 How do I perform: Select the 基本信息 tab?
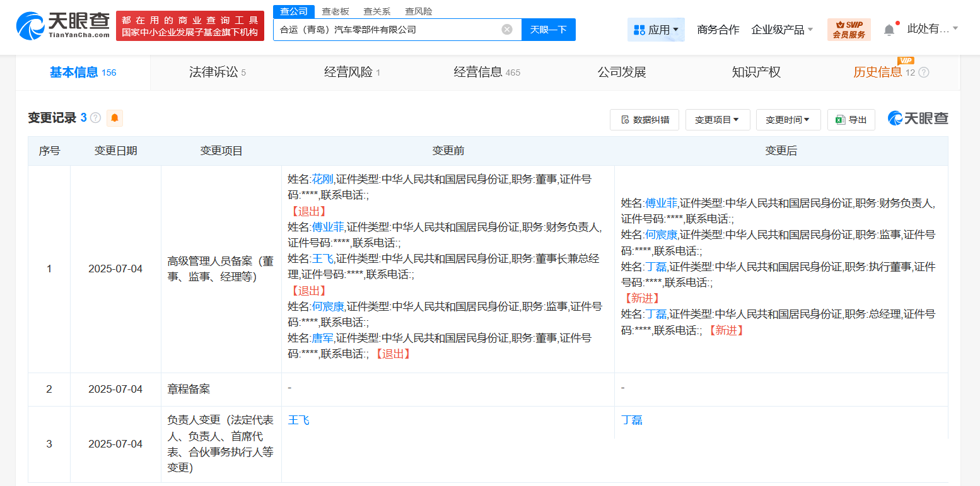[x=83, y=72]
